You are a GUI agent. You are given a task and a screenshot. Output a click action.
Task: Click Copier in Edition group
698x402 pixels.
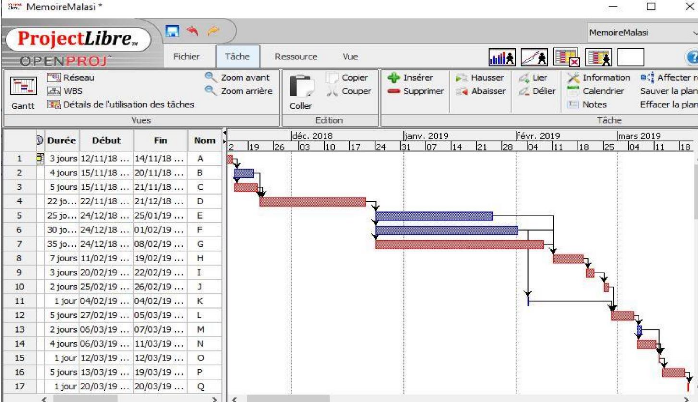347,77
